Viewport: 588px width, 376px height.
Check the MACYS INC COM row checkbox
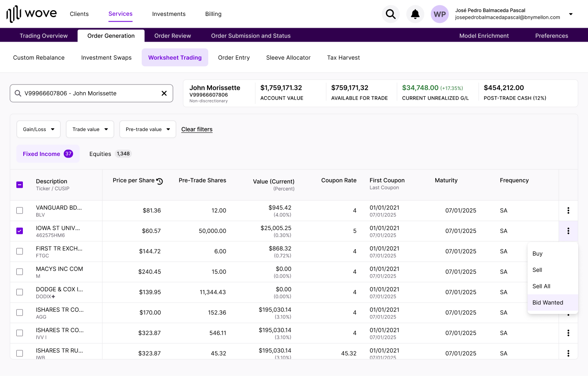tap(20, 272)
